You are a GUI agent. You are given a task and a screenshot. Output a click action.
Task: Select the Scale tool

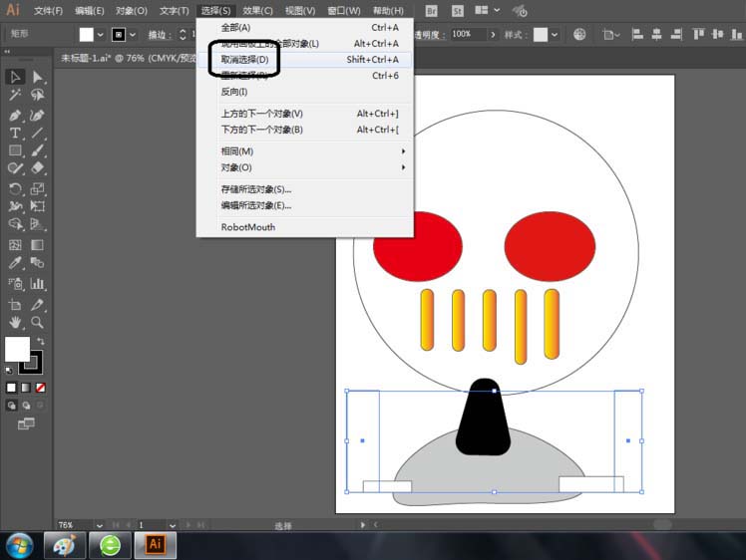coord(37,188)
